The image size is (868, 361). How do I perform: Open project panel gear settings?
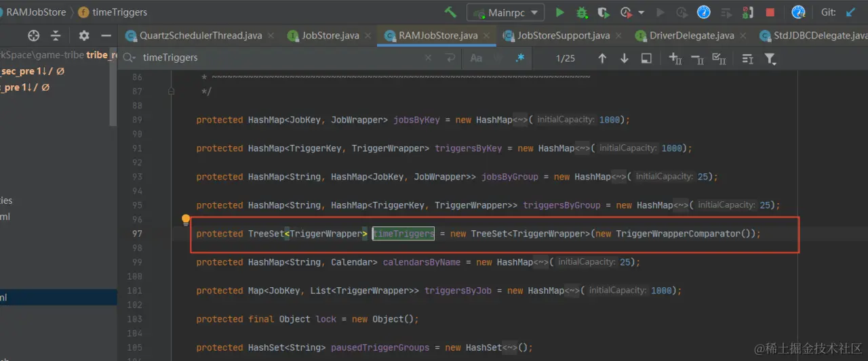(x=83, y=36)
